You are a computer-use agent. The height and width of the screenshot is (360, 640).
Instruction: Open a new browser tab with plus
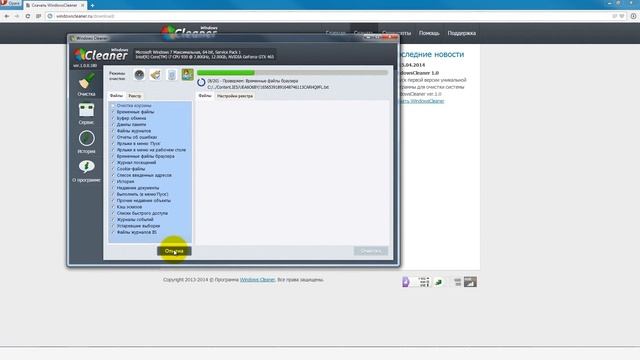tap(92, 5)
